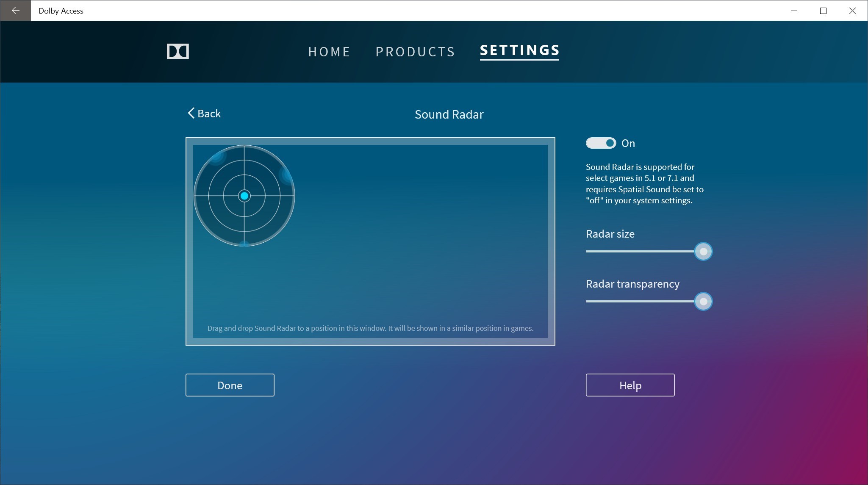Screen dimensions: 868x485
Task: Open the PRODUCTS section
Action: click(x=414, y=51)
